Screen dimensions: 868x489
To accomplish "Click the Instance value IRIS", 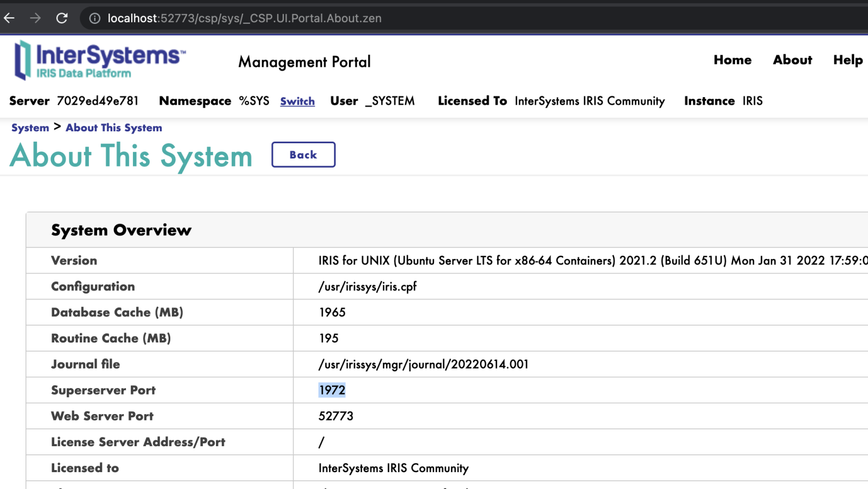I will [752, 101].
